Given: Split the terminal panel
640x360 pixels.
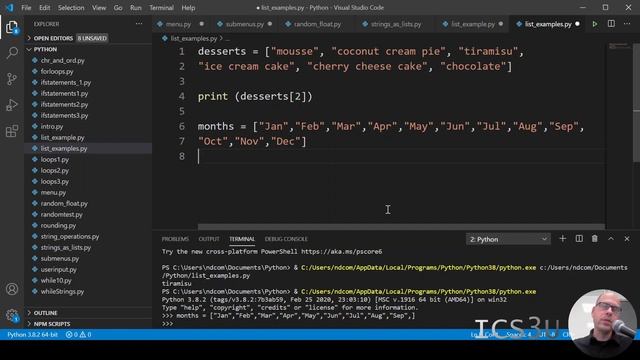Looking at the screenshot, I should [579, 239].
